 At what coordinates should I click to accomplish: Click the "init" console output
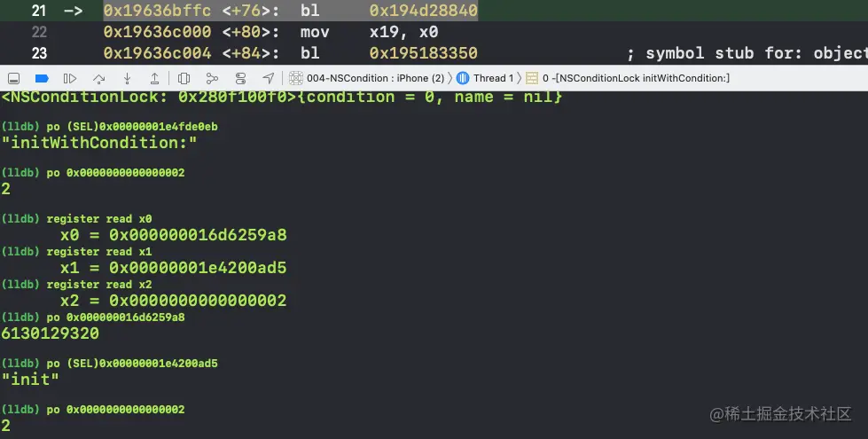point(30,380)
